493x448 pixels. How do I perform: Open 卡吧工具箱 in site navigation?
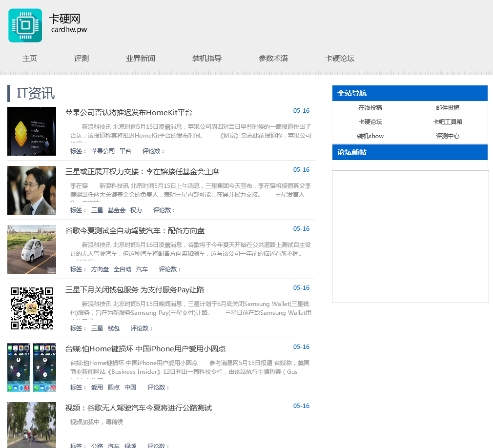pos(448,122)
